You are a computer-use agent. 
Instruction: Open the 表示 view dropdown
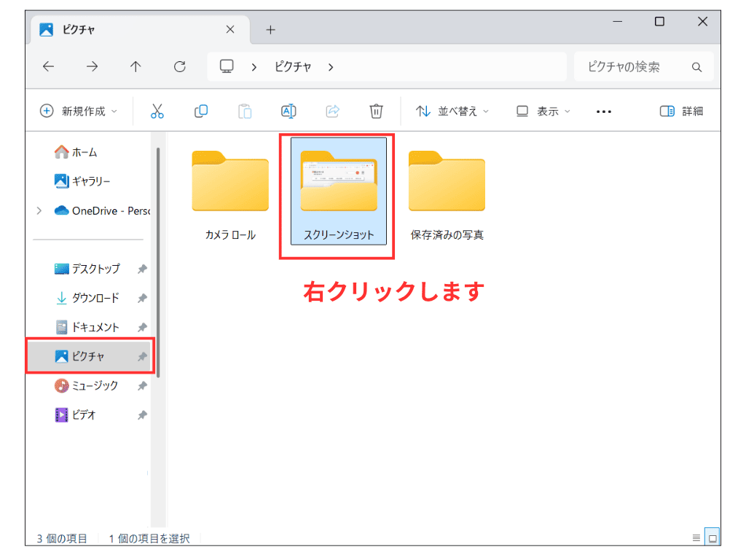[x=542, y=111]
